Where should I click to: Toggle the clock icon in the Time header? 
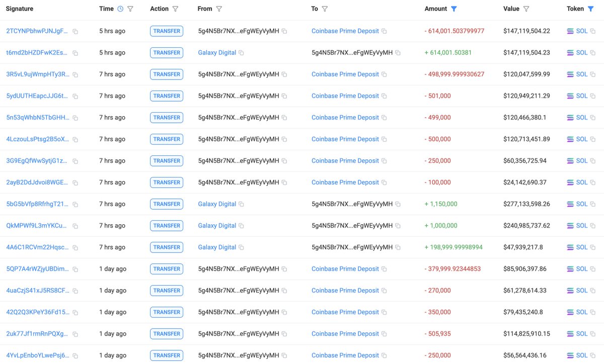click(x=120, y=9)
